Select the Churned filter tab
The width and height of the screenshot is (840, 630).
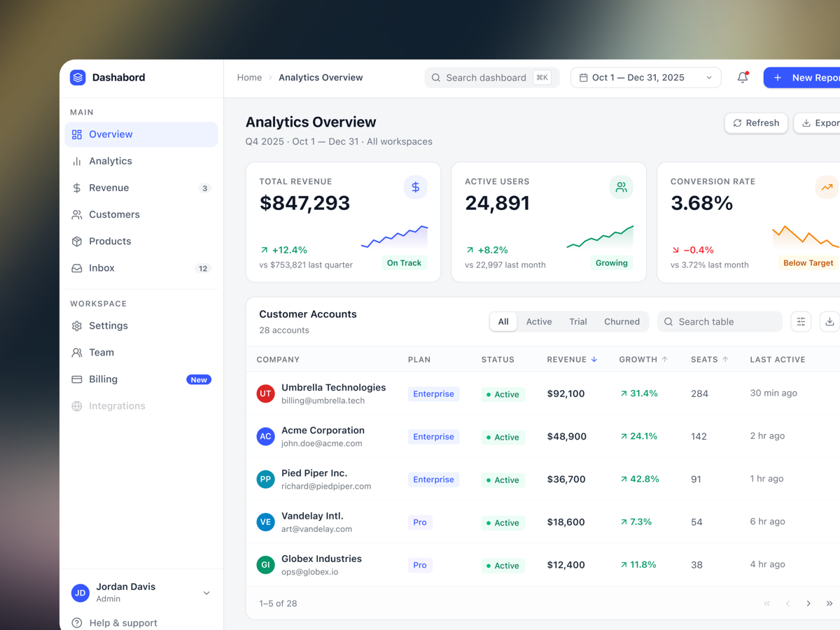(x=622, y=322)
